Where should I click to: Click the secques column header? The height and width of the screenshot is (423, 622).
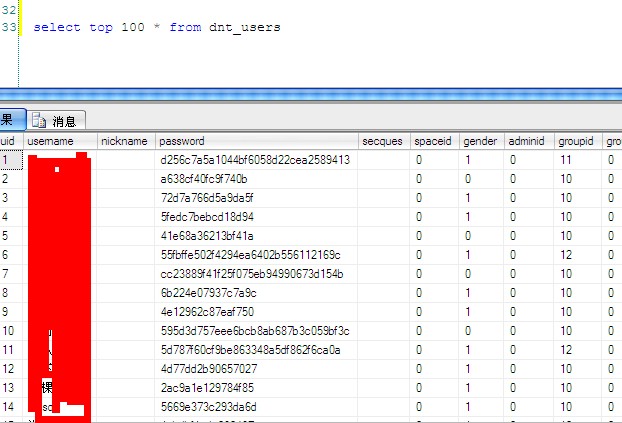[x=384, y=141]
